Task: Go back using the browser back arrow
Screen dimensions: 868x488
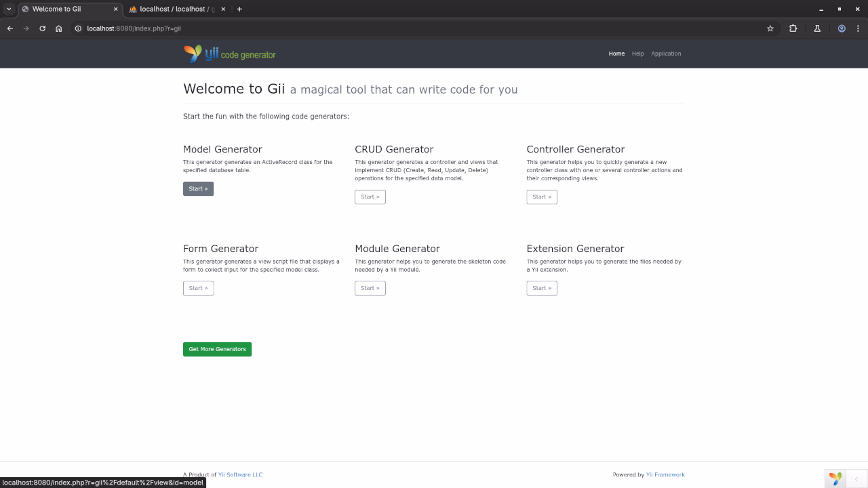Action: (x=9, y=28)
